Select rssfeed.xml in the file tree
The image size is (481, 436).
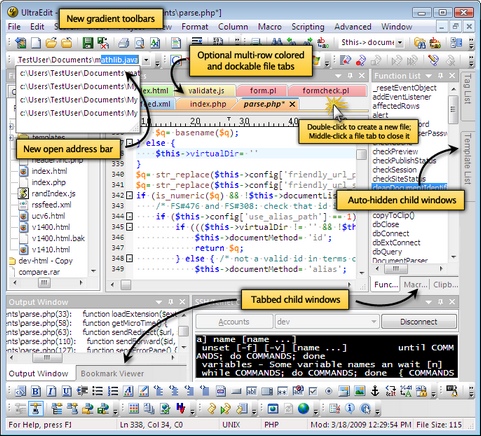(x=51, y=205)
